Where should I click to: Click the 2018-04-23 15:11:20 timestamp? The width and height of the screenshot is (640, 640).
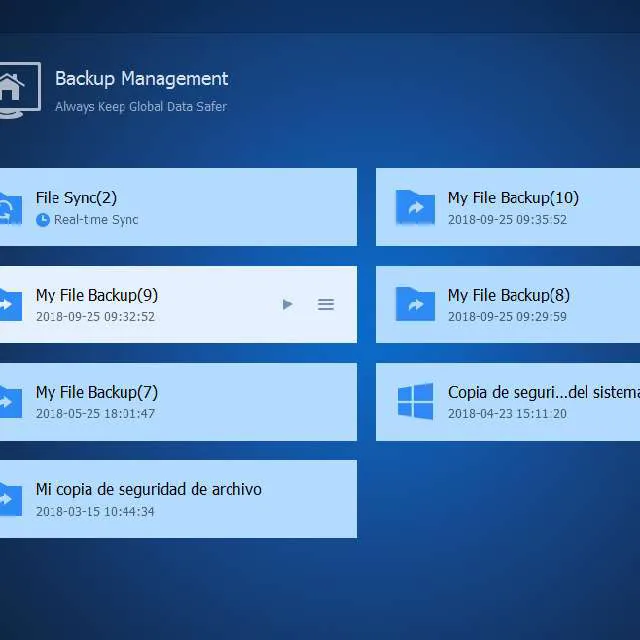tap(507, 414)
